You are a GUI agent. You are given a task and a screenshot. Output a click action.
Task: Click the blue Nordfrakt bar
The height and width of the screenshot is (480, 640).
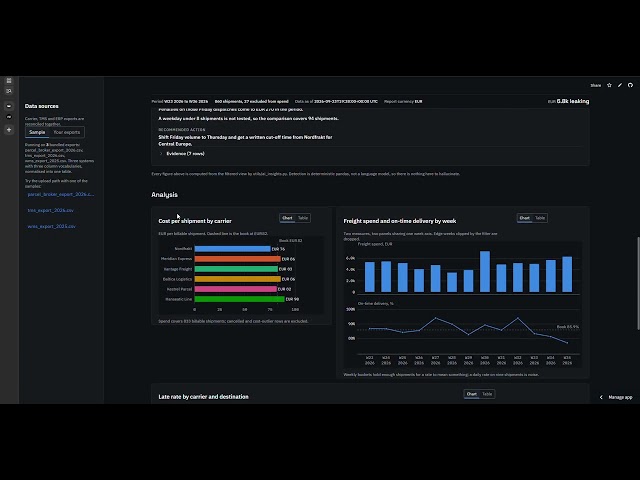tap(232, 249)
